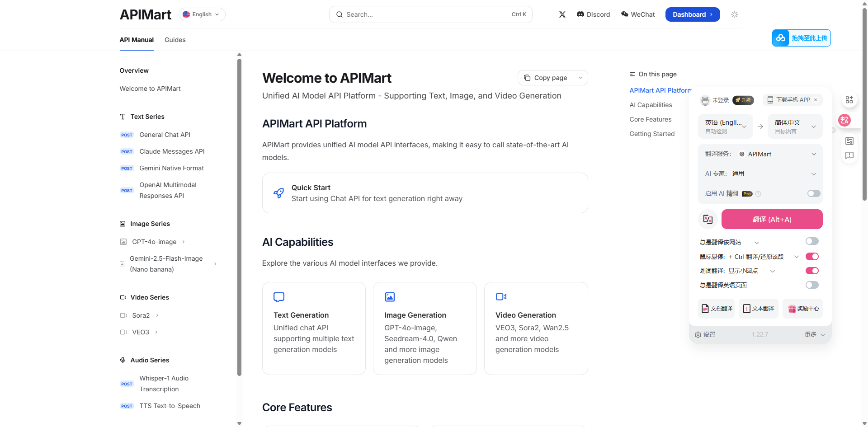Expand the More option in translator
Image resolution: width=868 pixels, height=427 pixels.
point(815,334)
